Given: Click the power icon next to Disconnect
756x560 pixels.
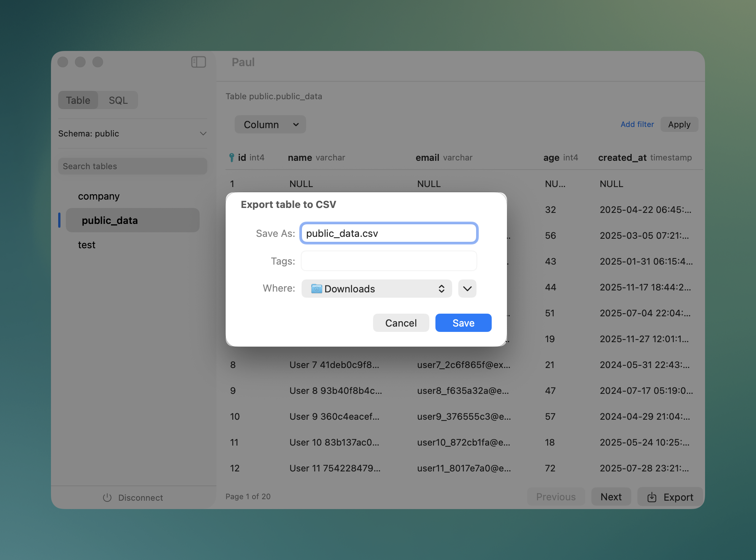Looking at the screenshot, I should tap(106, 497).
